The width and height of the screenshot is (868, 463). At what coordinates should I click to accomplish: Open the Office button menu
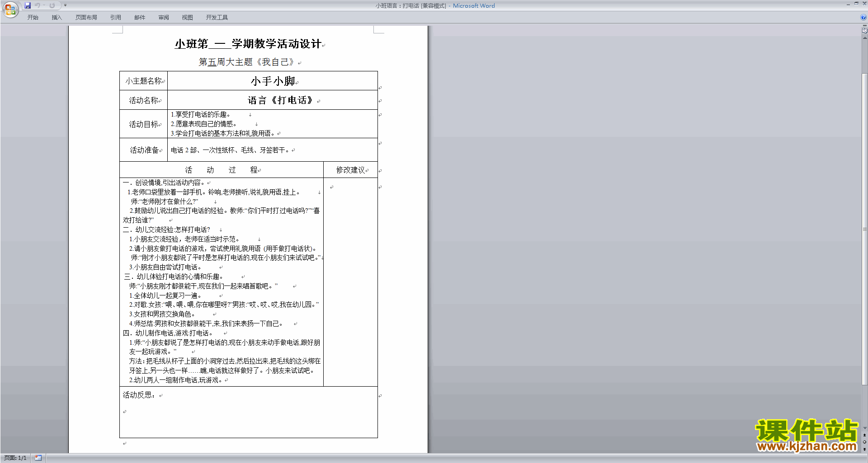pyautogui.click(x=10, y=9)
